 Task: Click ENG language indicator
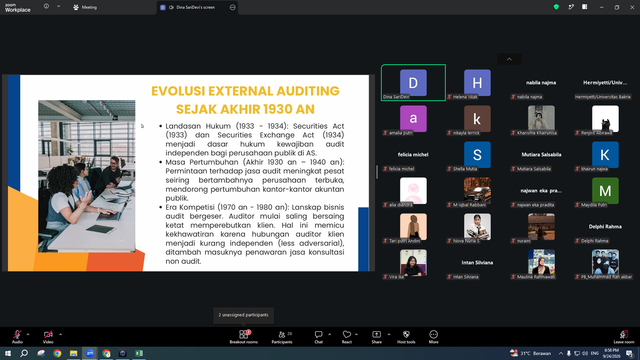(x=595, y=353)
